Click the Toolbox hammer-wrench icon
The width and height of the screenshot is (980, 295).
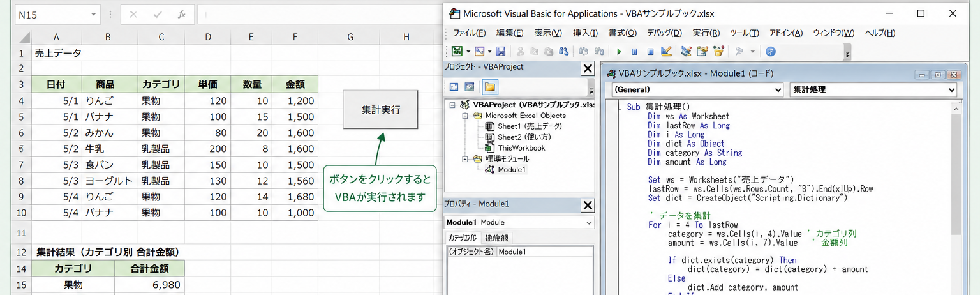(739, 51)
